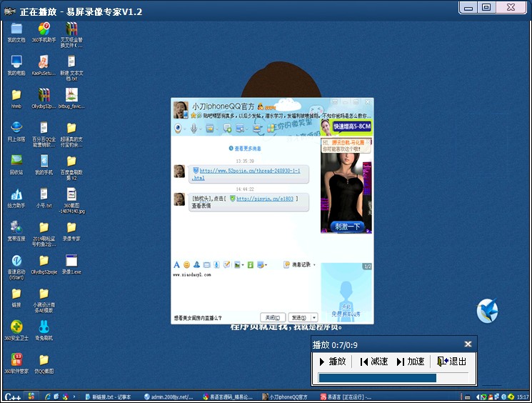Open the 录像1.exe desktop file
Screen dimensions: 532x403
[x=71, y=264]
